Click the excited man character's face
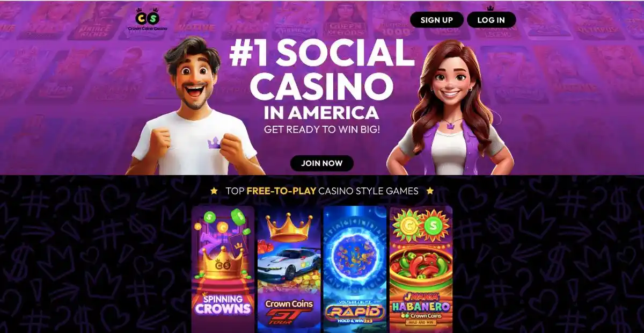The width and height of the screenshot is (644, 333). [x=195, y=75]
